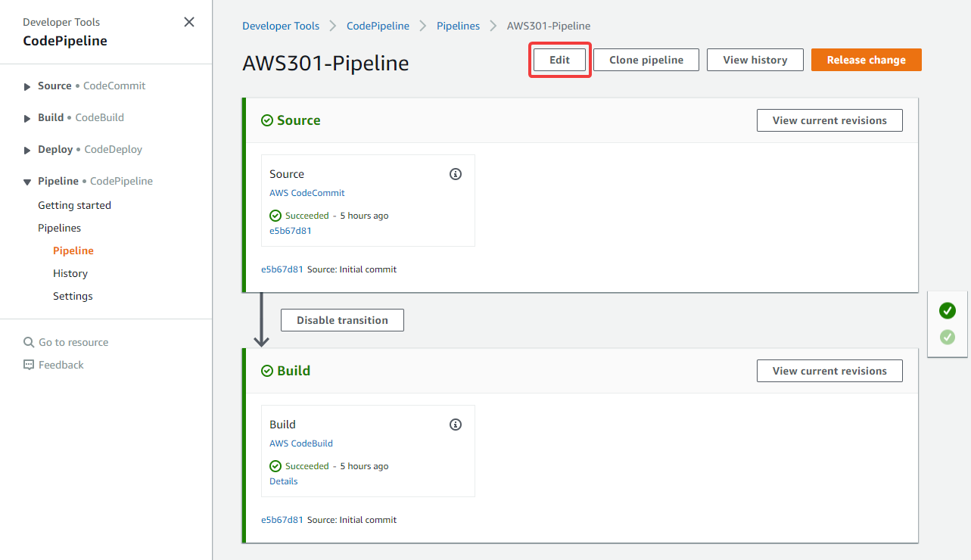Expand the Build CodeBuild section arrow
971x560 pixels.
28,118
